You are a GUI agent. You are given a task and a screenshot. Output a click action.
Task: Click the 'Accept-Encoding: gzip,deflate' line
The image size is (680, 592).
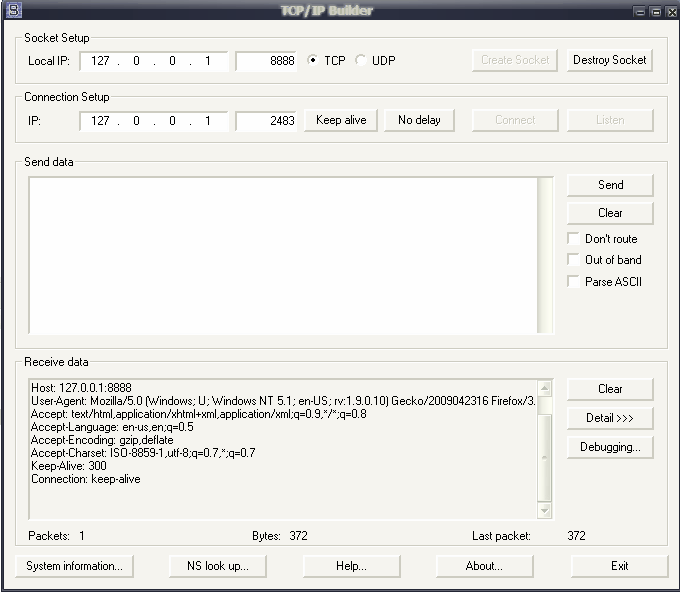102,440
